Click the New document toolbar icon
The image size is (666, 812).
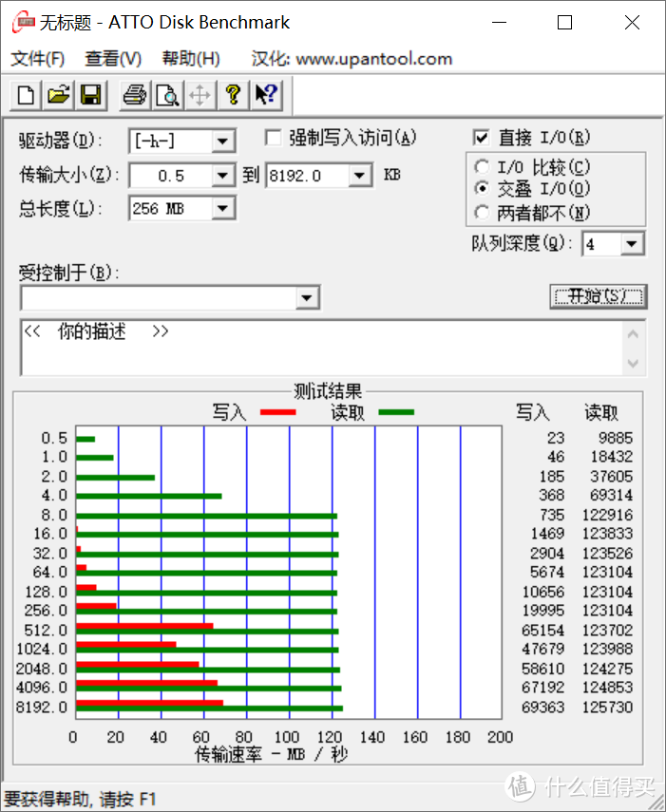26,95
